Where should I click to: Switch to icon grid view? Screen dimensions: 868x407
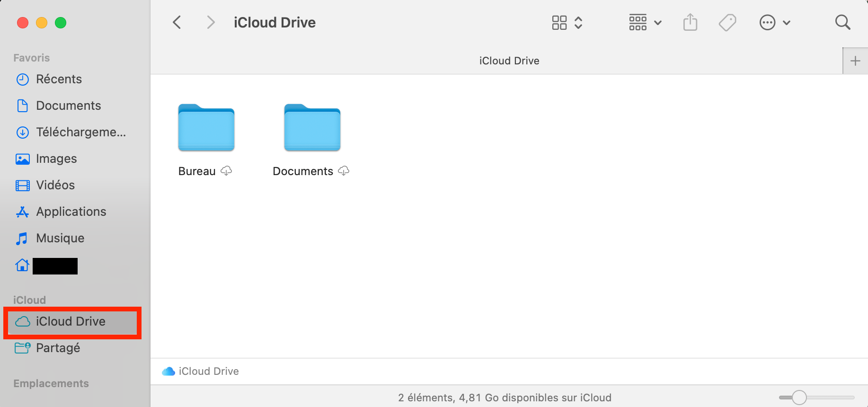[x=559, y=22]
